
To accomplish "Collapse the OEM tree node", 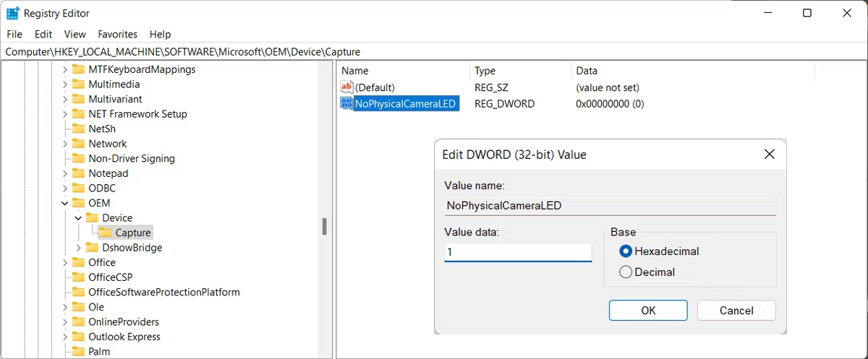I will coord(64,203).
